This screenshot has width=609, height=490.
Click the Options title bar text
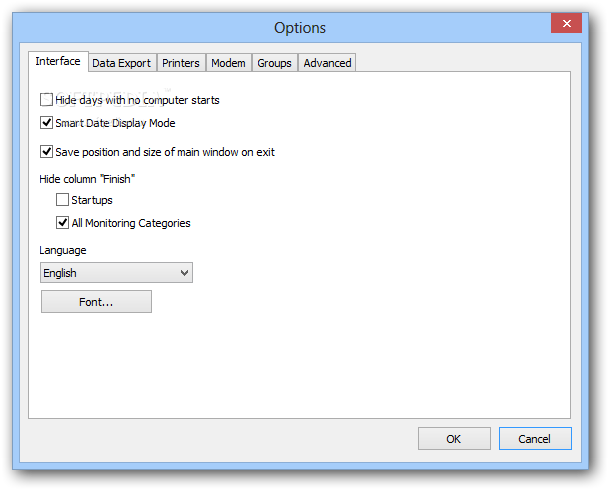tap(300, 28)
